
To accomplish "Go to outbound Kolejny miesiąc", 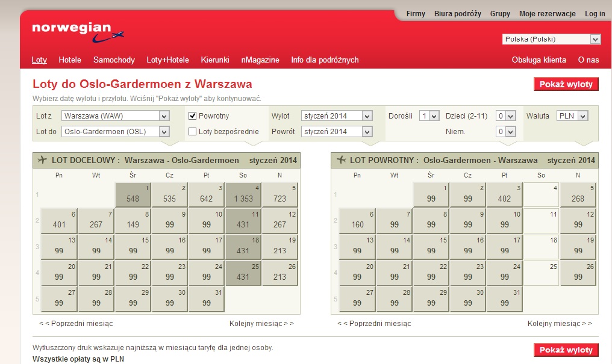I will (x=261, y=324).
